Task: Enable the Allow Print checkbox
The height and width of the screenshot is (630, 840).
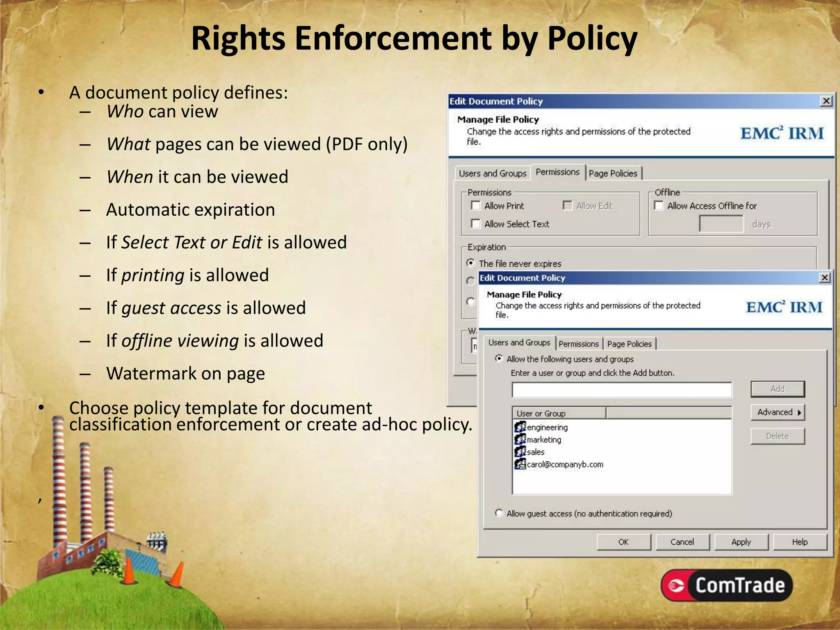Action: point(476,205)
